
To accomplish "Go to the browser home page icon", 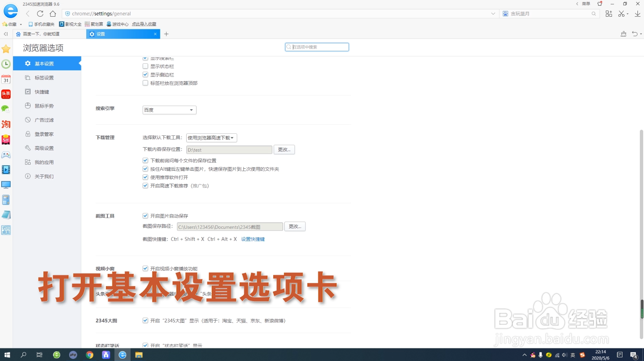I will click(53, 13).
